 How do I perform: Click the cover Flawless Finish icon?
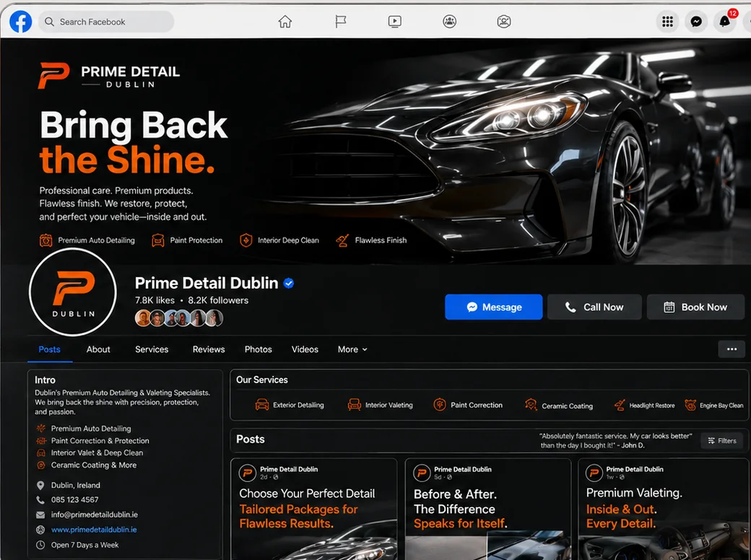tap(342, 240)
